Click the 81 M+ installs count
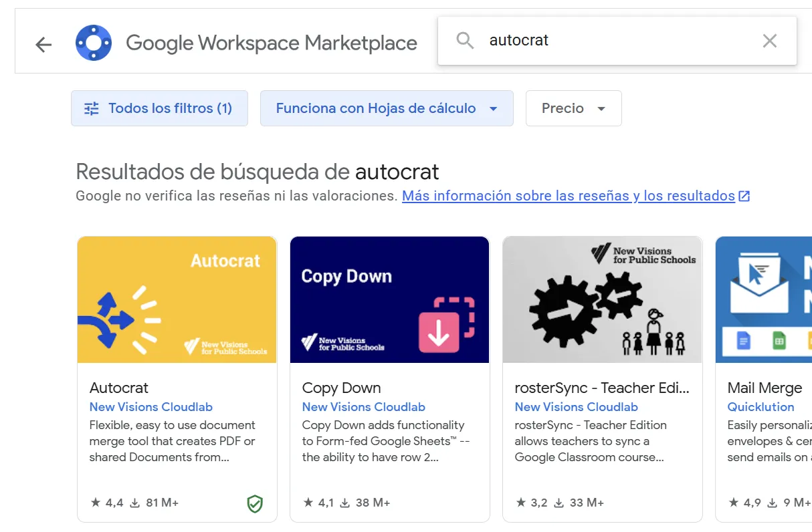This screenshot has width=812, height=532. pos(162,503)
